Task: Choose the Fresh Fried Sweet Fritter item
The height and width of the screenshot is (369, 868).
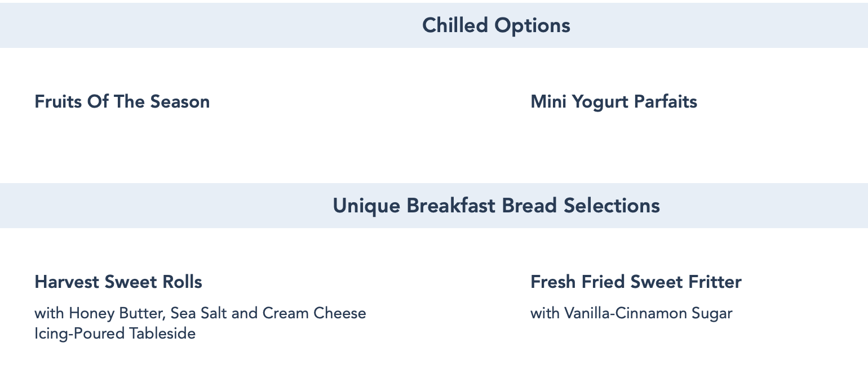Action: 636,282
